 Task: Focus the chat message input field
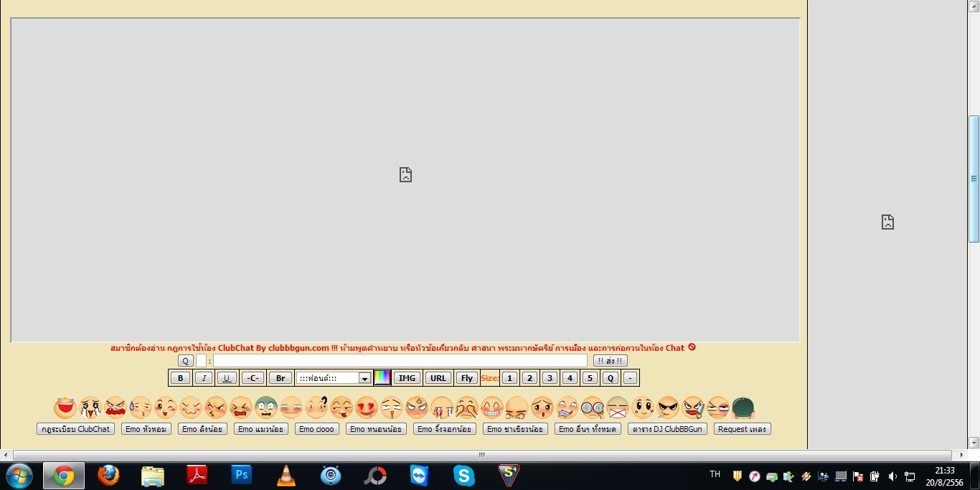(400, 361)
